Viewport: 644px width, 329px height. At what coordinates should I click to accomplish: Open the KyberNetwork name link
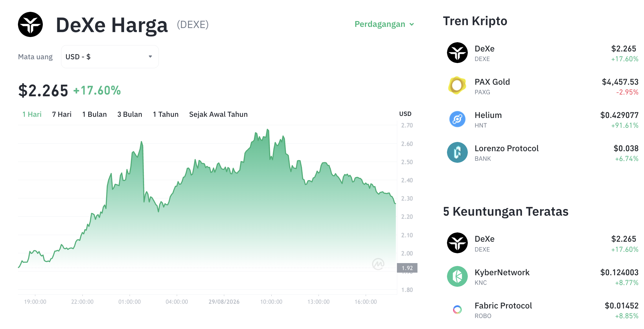(502, 272)
